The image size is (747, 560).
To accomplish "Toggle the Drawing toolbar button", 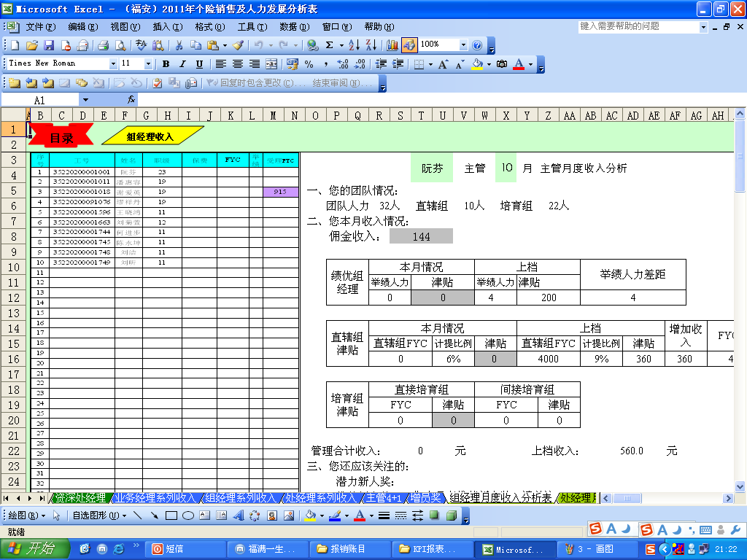I will point(409,45).
